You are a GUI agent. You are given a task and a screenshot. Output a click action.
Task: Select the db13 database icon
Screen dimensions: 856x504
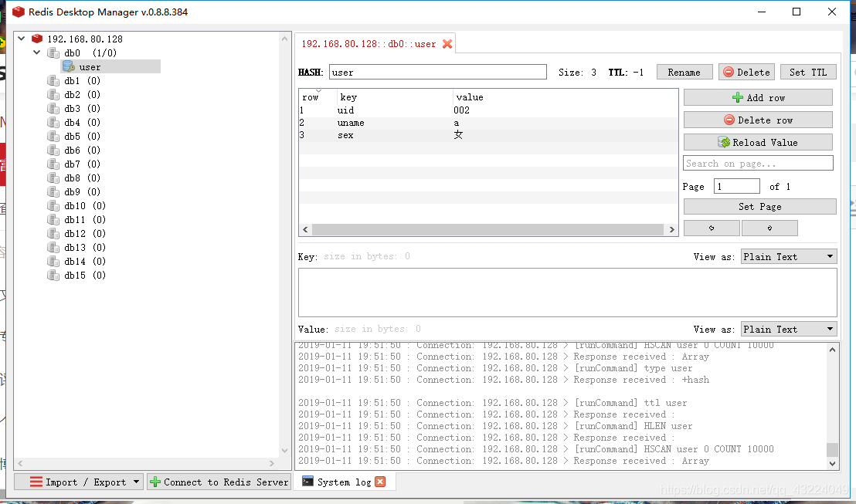coord(53,248)
